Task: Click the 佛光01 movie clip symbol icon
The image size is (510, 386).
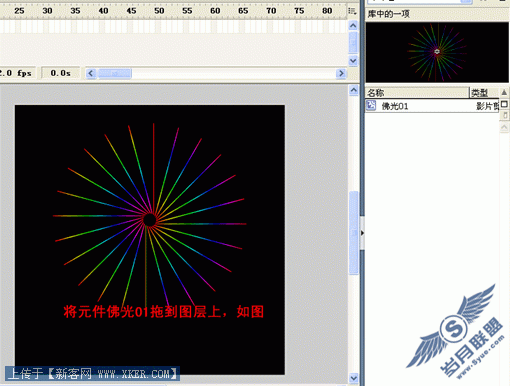Action: pos(371,105)
